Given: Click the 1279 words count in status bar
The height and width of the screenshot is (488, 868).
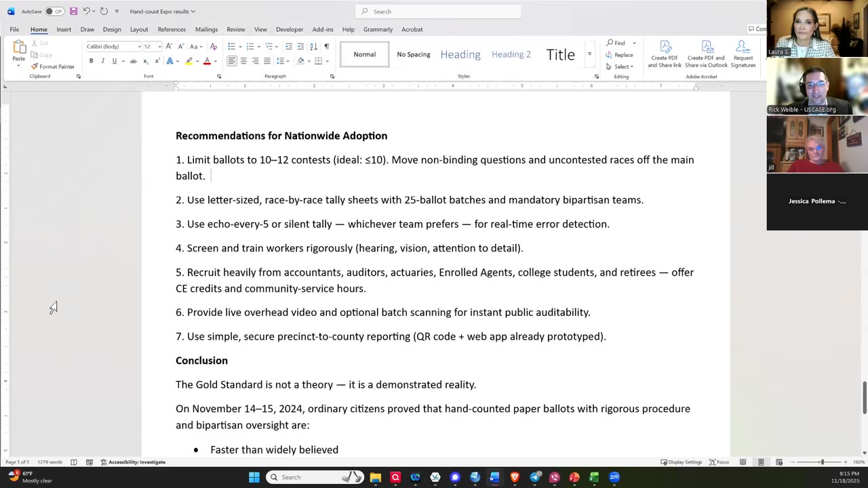Looking at the screenshot, I should click(x=50, y=462).
